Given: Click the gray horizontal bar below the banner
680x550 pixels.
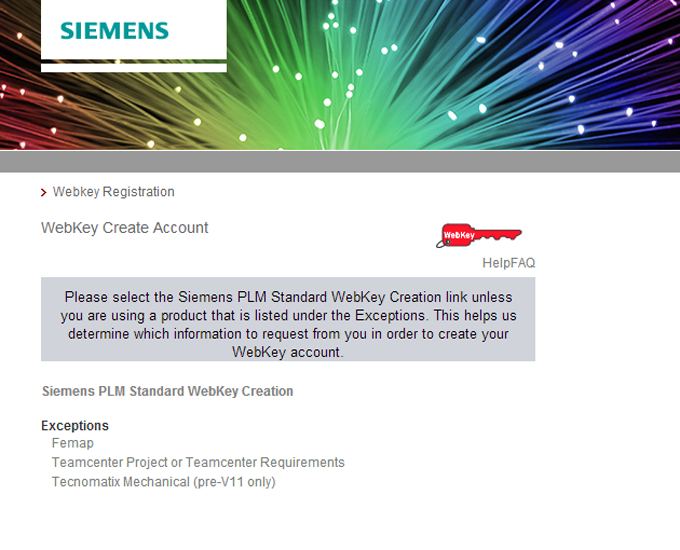Looking at the screenshot, I should click(340, 162).
